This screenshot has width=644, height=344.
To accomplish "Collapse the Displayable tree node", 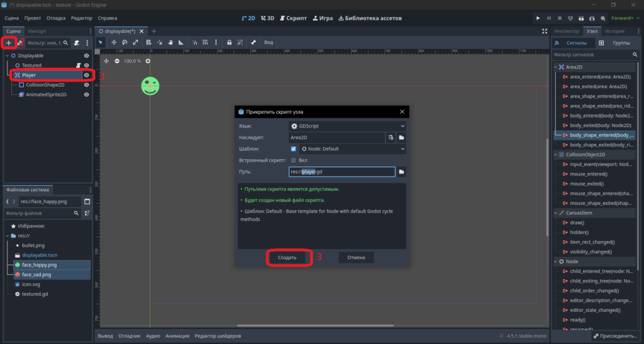I will click(8, 55).
